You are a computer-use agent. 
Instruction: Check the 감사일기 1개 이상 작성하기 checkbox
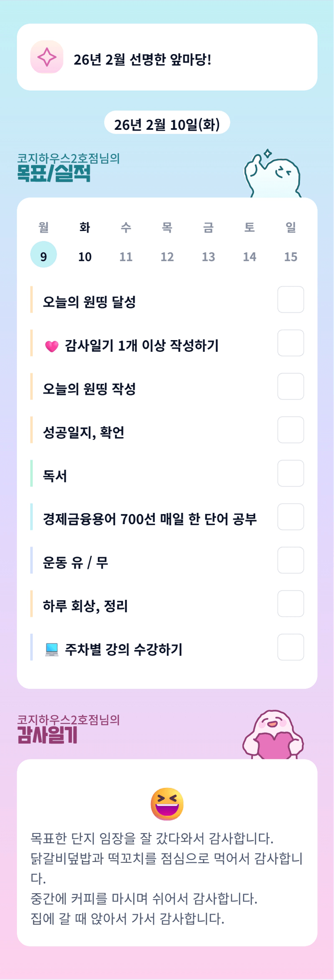tap(290, 343)
